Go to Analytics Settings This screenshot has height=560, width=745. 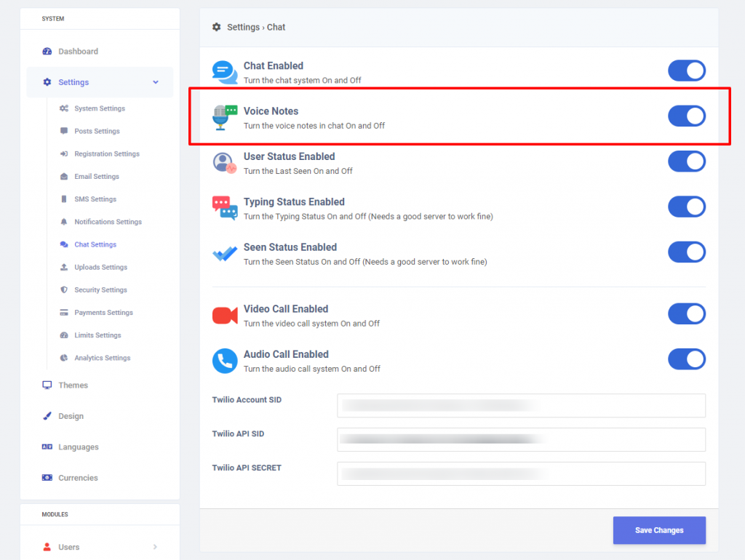coord(102,358)
